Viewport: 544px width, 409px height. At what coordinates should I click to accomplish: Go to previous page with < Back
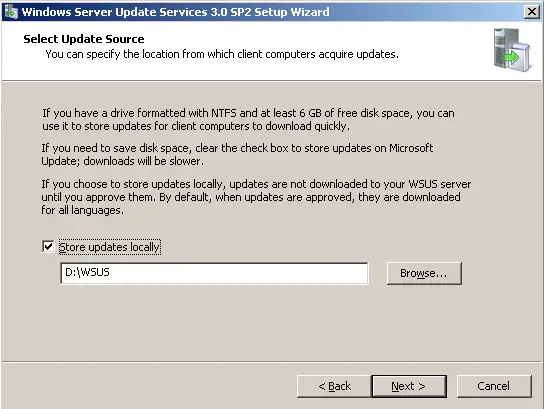pos(334,386)
